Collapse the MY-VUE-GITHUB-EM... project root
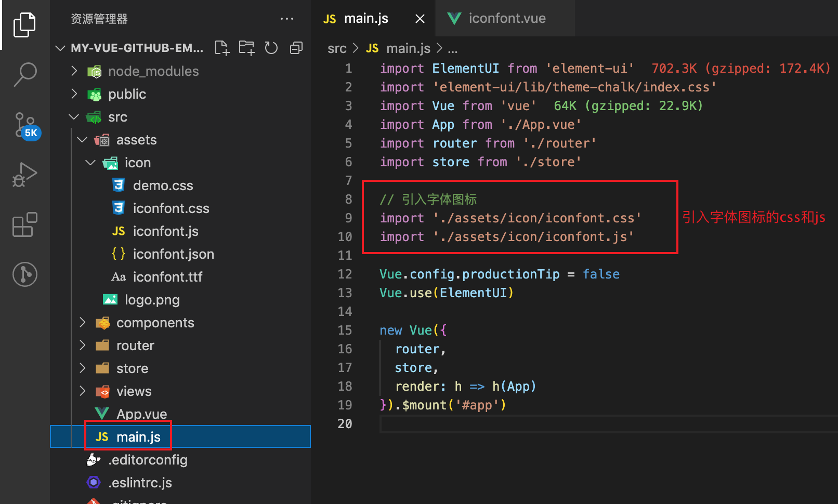This screenshot has height=504, width=838. point(60,48)
